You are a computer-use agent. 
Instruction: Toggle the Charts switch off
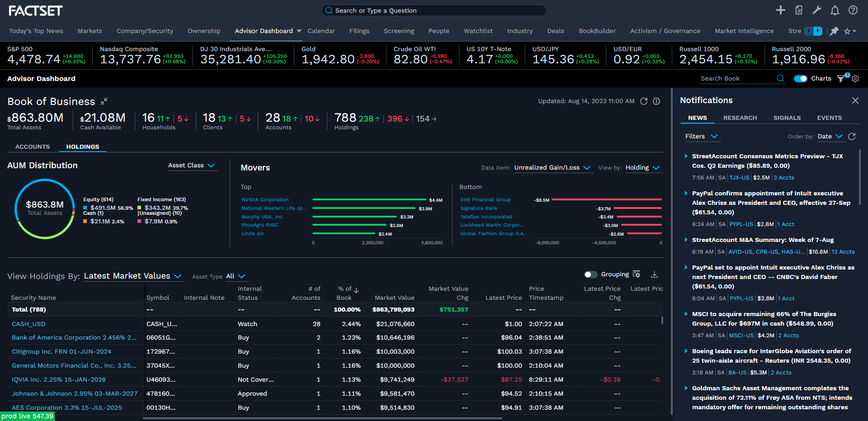[800, 79]
